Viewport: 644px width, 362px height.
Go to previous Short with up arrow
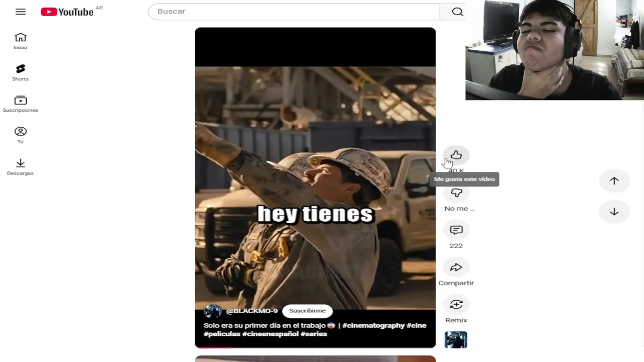click(x=614, y=181)
